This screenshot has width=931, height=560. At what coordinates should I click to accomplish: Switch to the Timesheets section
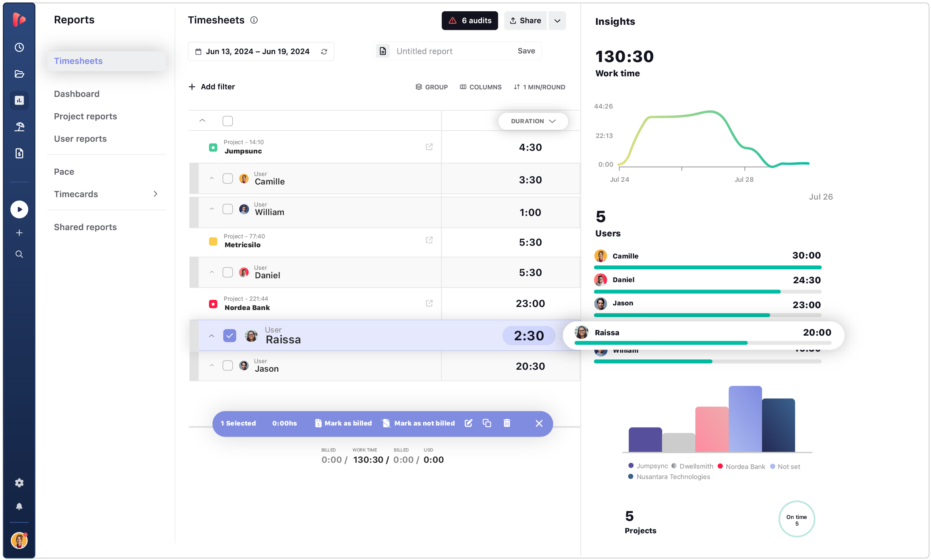pyautogui.click(x=78, y=61)
